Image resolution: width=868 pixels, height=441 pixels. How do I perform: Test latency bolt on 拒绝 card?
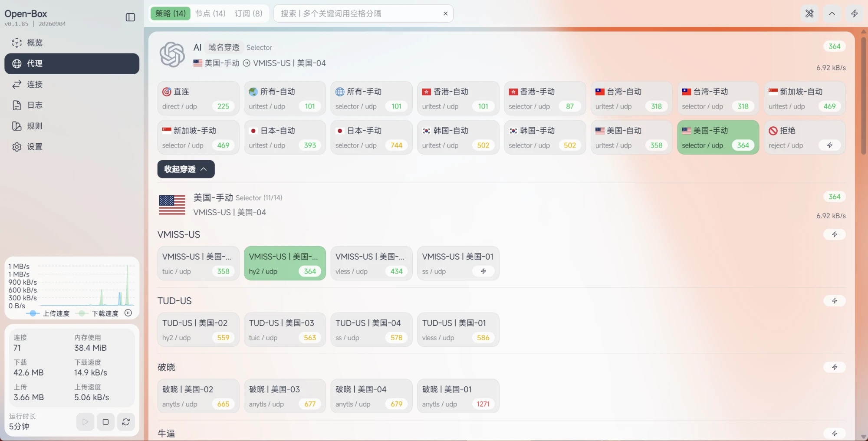(x=829, y=145)
